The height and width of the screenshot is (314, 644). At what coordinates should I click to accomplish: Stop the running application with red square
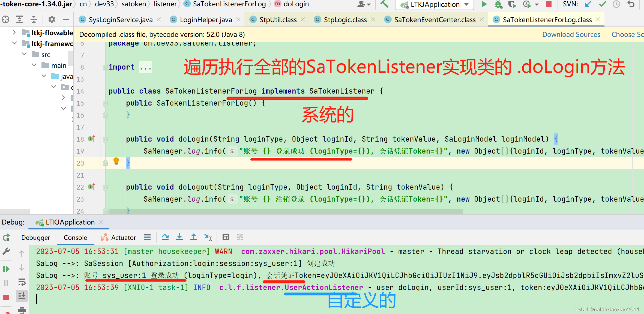[549, 4]
